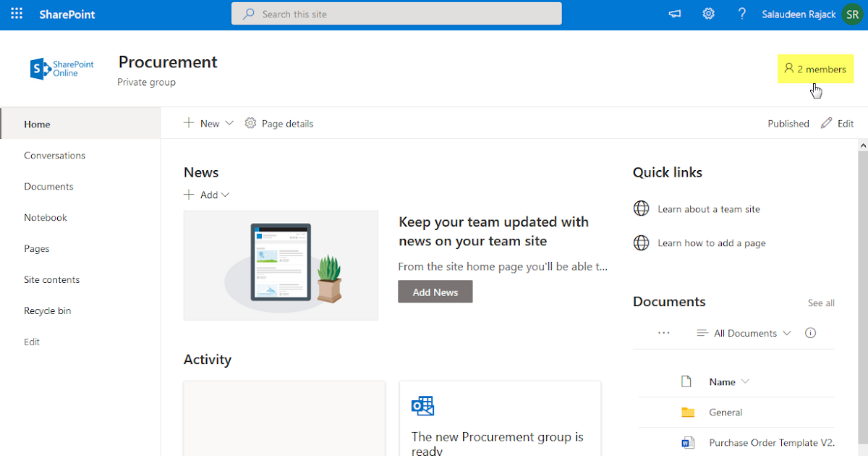This screenshot has height=456, width=868.
Task: Open Site contents from the sidebar
Action: pyautogui.click(x=51, y=279)
